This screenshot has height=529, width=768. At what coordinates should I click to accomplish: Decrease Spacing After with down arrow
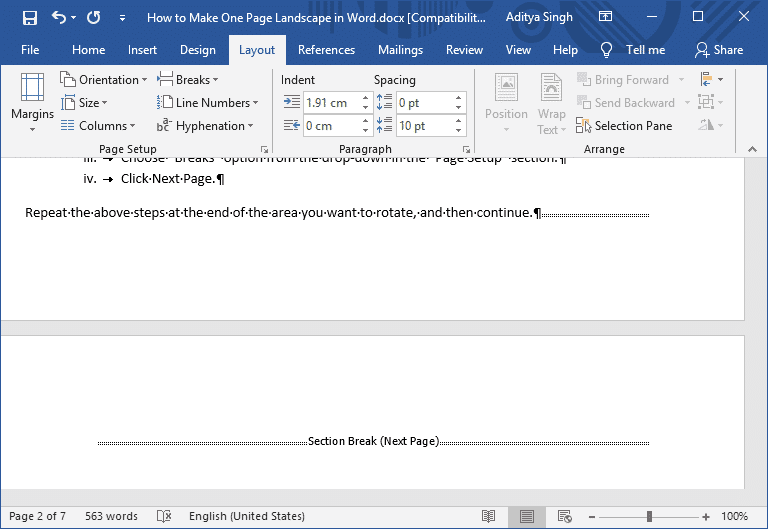click(x=458, y=131)
